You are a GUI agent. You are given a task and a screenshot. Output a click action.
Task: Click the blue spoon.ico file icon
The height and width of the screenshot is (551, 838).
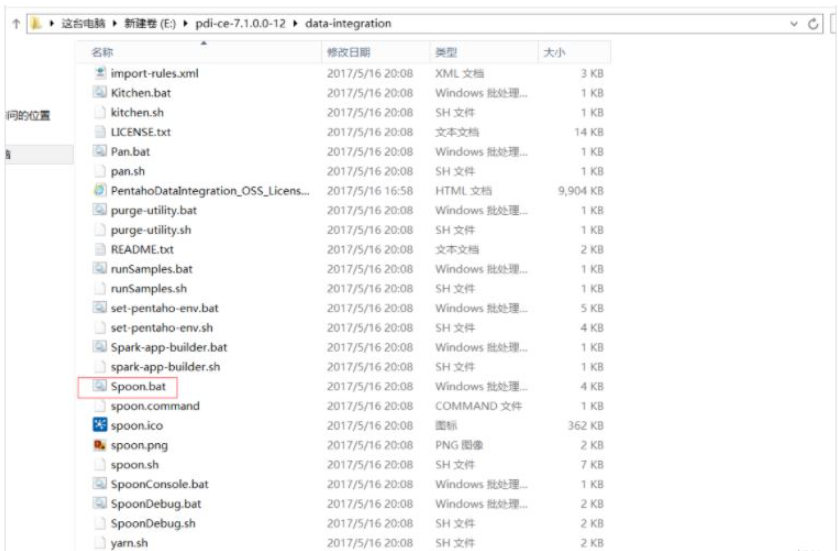pos(100,425)
